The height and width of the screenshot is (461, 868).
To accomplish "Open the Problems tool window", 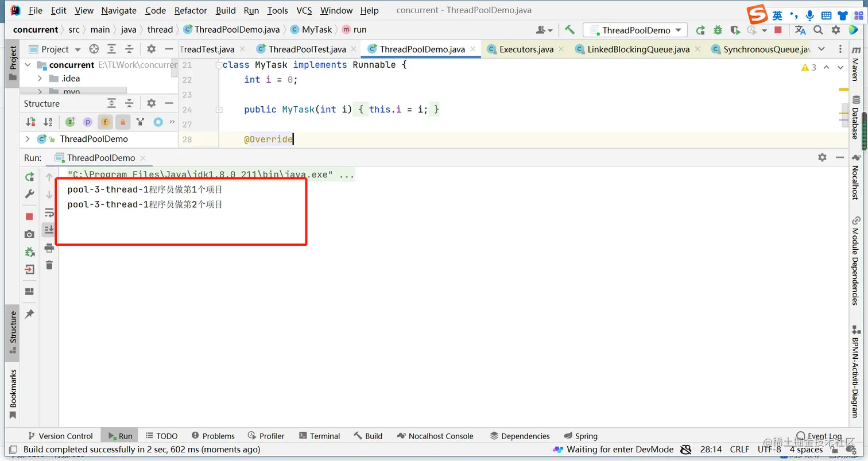I will click(213, 436).
